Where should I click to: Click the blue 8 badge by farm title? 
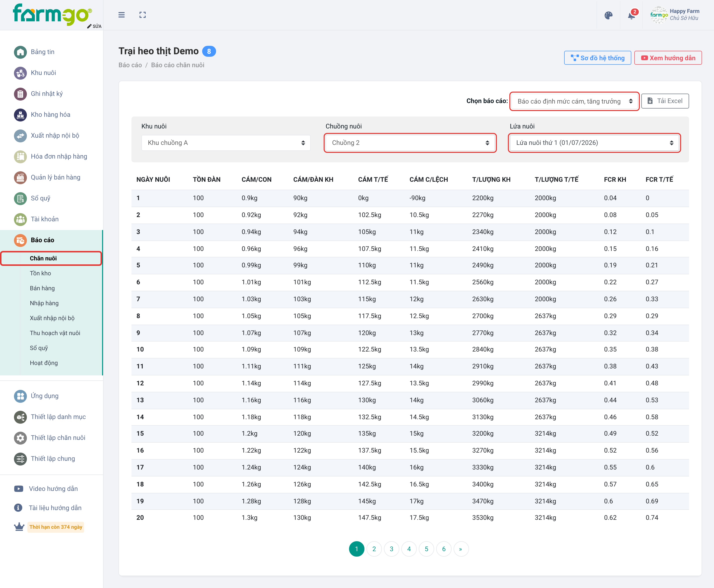click(209, 51)
